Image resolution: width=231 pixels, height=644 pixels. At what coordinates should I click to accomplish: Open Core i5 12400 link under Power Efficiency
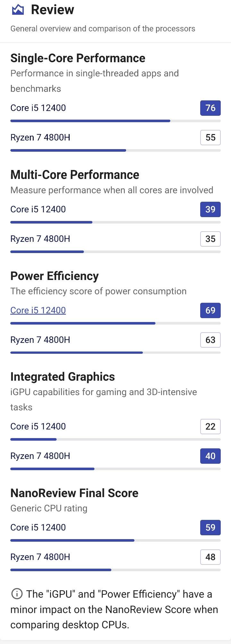click(x=38, y=310)
